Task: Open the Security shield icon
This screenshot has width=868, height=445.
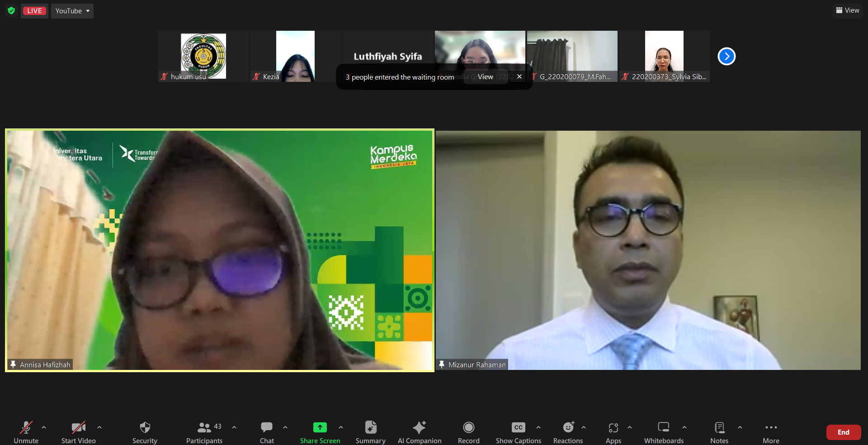Action: coord(145,427)
